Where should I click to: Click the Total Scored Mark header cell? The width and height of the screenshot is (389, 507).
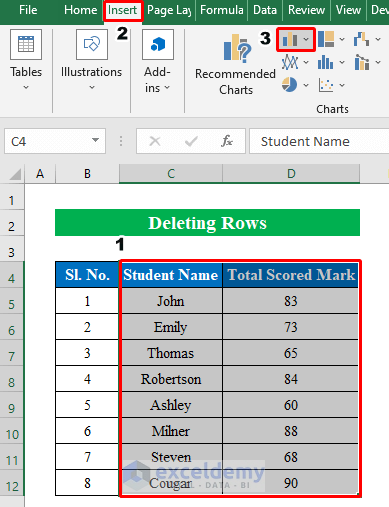click(x=291, y=275)
